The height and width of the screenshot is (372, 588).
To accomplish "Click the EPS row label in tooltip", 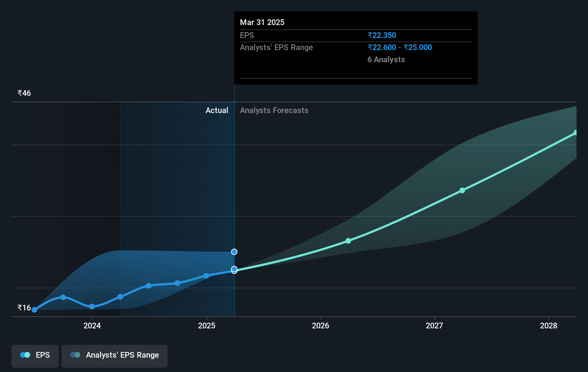I will coord(247,35).
